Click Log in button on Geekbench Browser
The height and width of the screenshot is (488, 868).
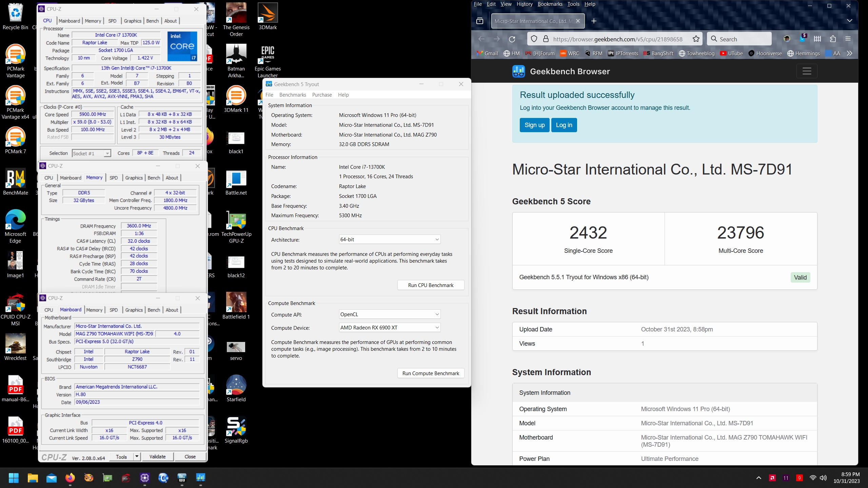pos(564,125)
